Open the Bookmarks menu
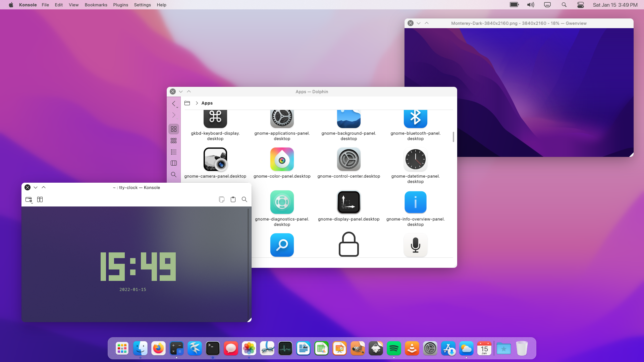644x362 pixels. click(96, 5)
